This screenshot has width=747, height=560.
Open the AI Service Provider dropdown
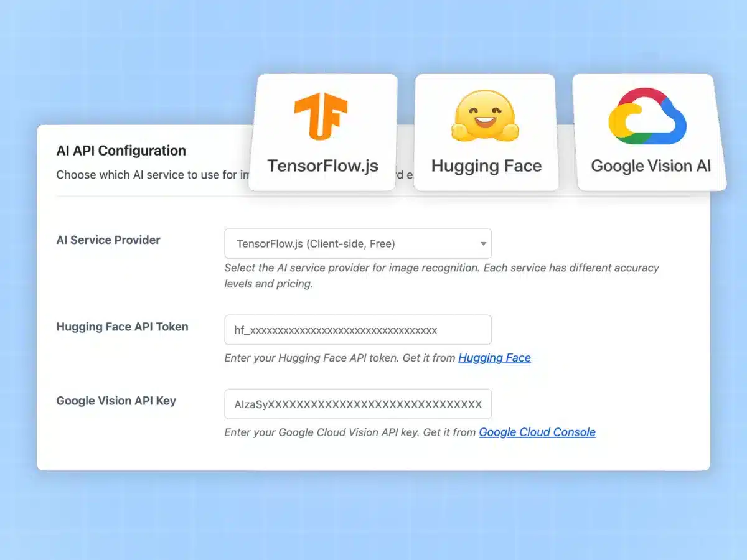358,244
